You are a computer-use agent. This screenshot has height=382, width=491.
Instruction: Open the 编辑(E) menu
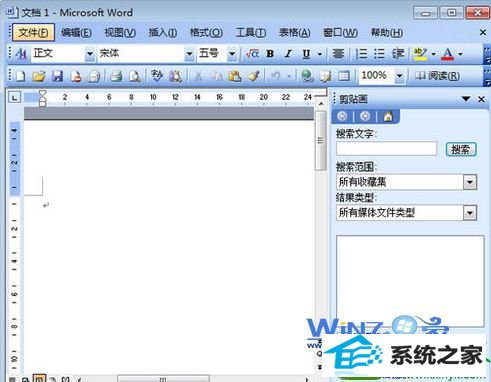76,32
